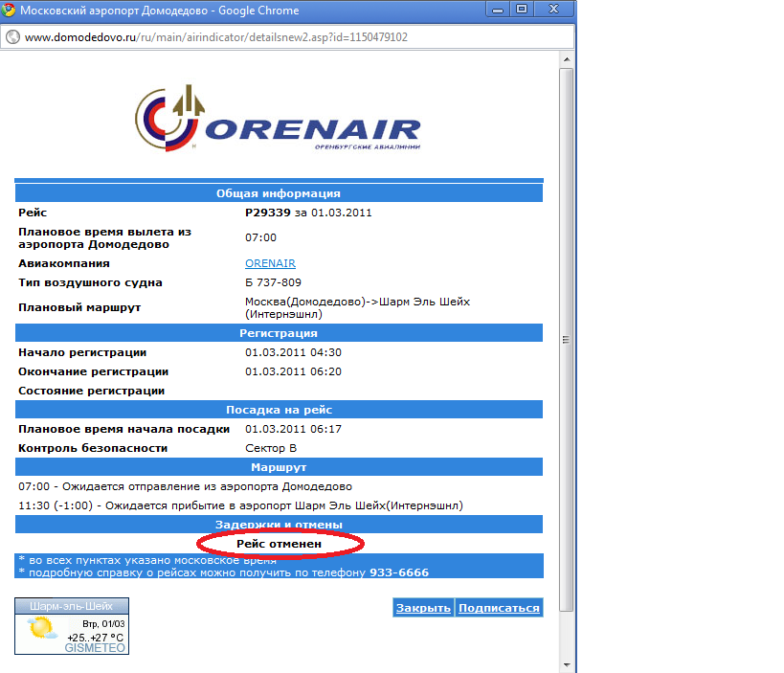Click the planned departure time 07:00
This screenshot has height=673, width=784.
pos(260,237)
